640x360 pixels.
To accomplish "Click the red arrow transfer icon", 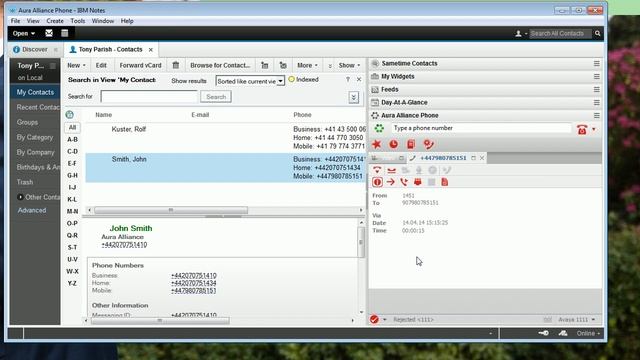I will pos(391,182).
